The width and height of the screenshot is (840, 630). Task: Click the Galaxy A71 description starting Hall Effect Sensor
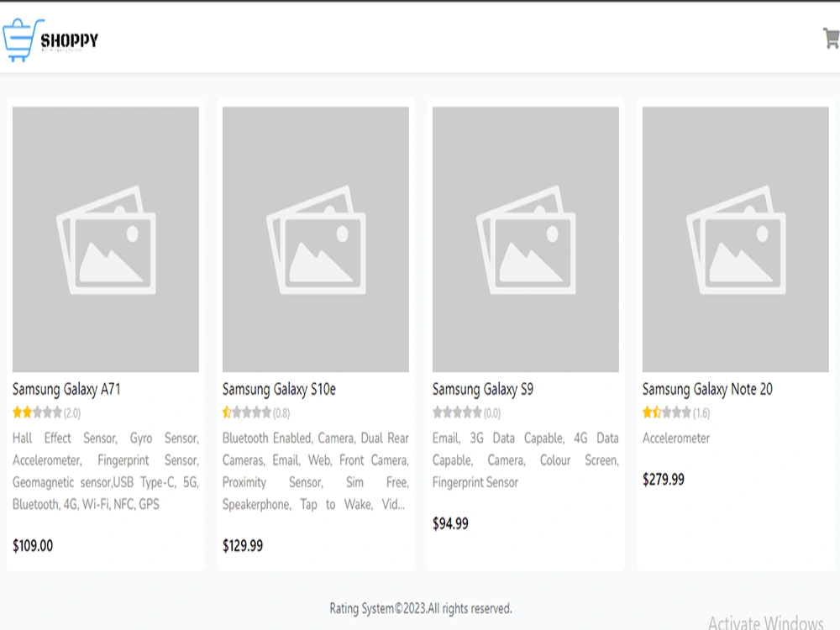coord(106,471)
